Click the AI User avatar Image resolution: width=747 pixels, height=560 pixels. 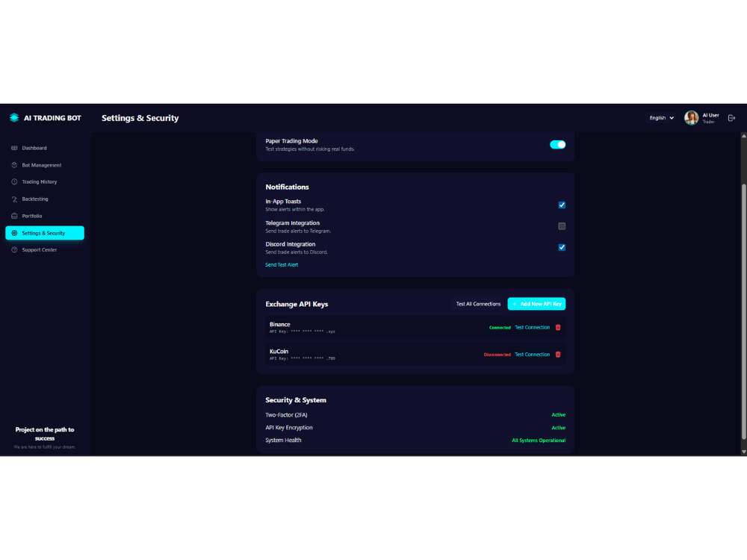(691, 118)
